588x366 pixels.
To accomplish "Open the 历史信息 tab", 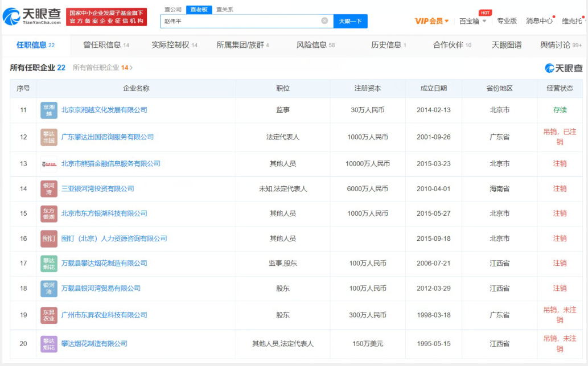I will tap(389, 45).
